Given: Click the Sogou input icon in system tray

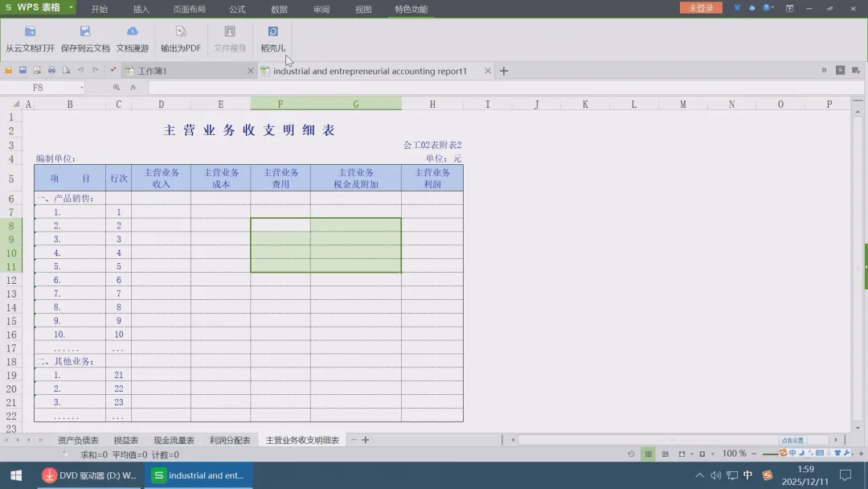Looking at the screenshot, I should coord(768,475).
